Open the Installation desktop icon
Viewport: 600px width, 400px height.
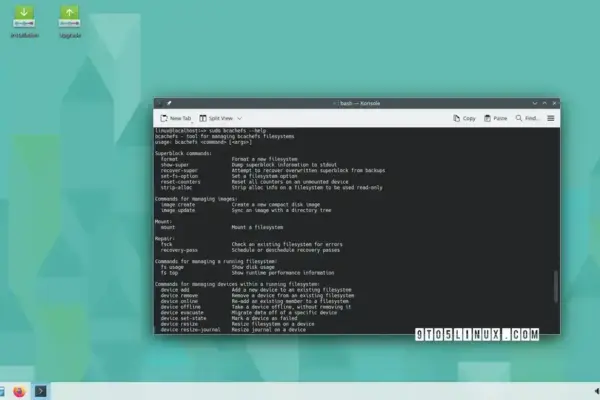pos(24,21)
